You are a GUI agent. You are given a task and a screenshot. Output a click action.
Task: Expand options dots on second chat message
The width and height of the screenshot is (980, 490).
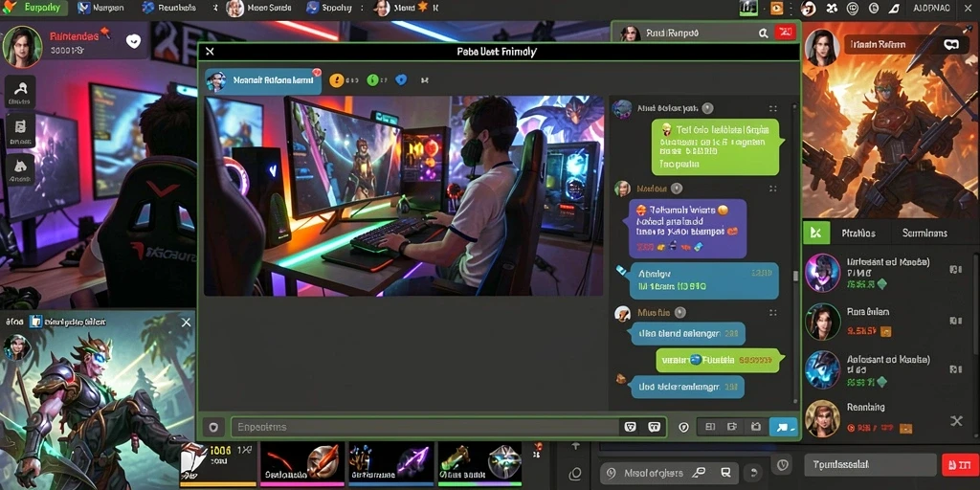pos(773,189)
